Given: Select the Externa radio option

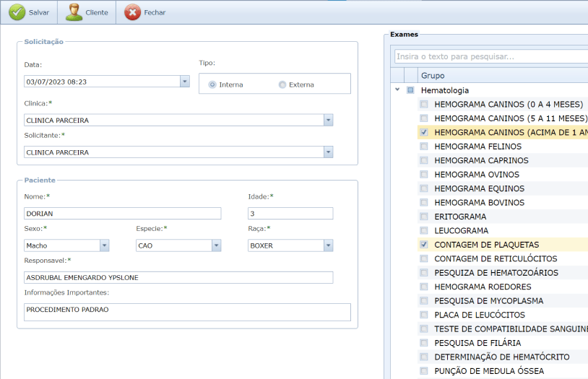Looking at the screenshot, I should coord(282,84).
